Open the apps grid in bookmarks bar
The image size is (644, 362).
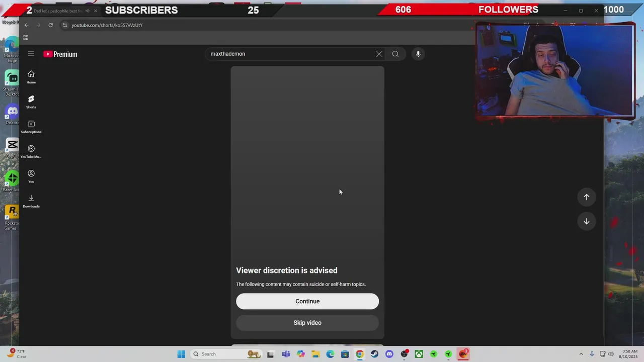tap(26, 38)
